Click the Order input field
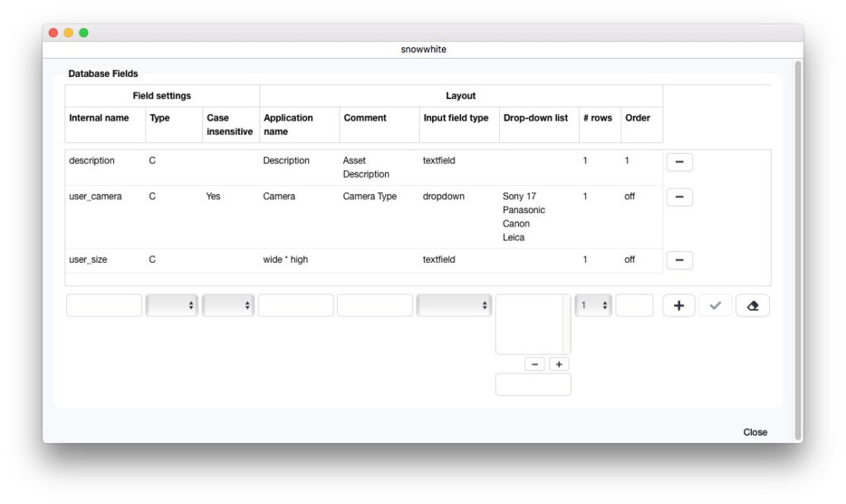This screenshot has width=846, height=504. tap(634, 306)
